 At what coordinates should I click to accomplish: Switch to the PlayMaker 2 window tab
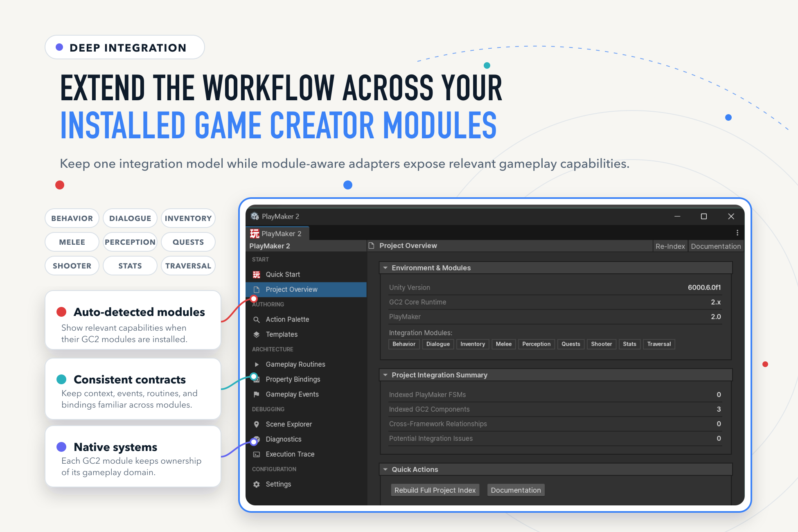(x=277, y=234)
